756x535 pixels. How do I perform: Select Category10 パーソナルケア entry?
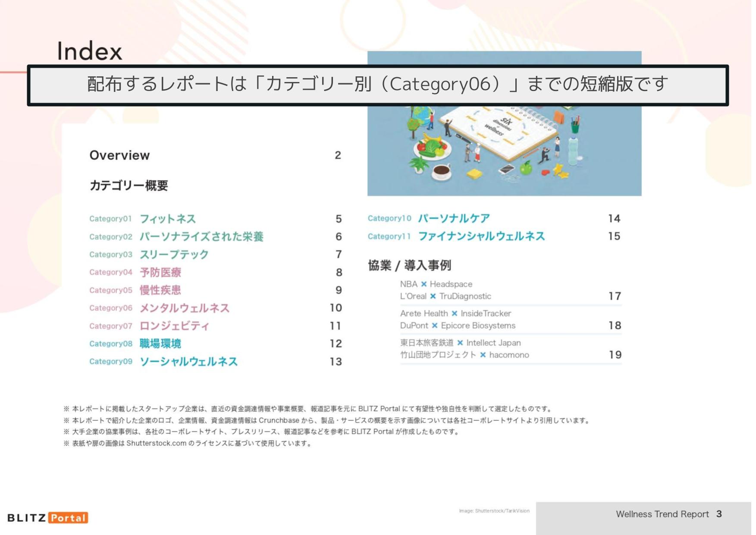(454, 218)
